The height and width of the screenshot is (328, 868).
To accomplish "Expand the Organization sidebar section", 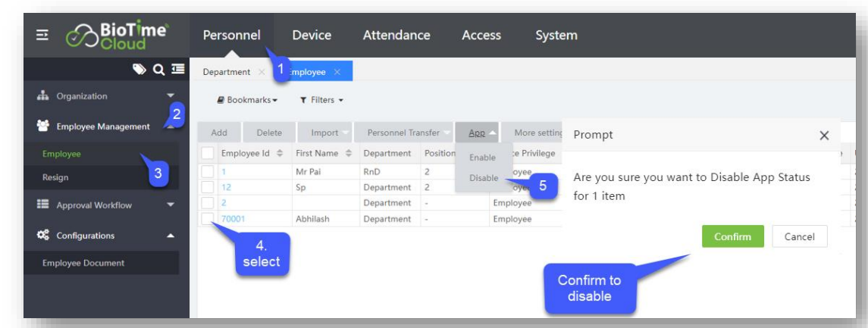I will pyautogui.click(x=170, y=96).
